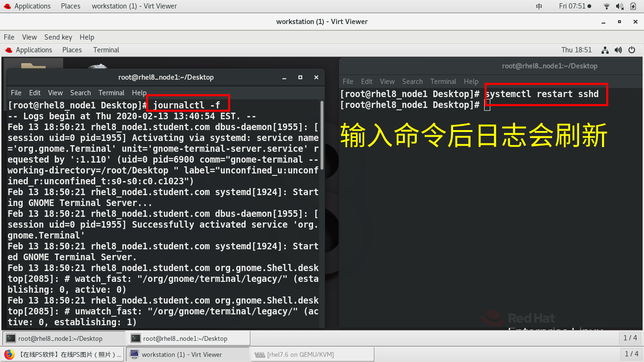Viewport: 644px width, 362px height.
Task: Open Search menu in right terminal
Action: [413, 81]
